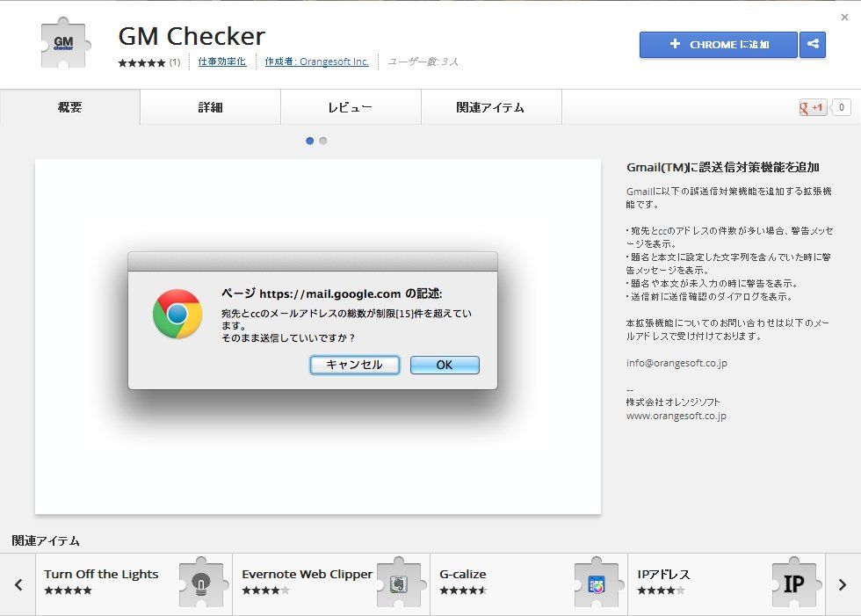Click the Google +1 button

pyautogui.click(x=813, y=107)
